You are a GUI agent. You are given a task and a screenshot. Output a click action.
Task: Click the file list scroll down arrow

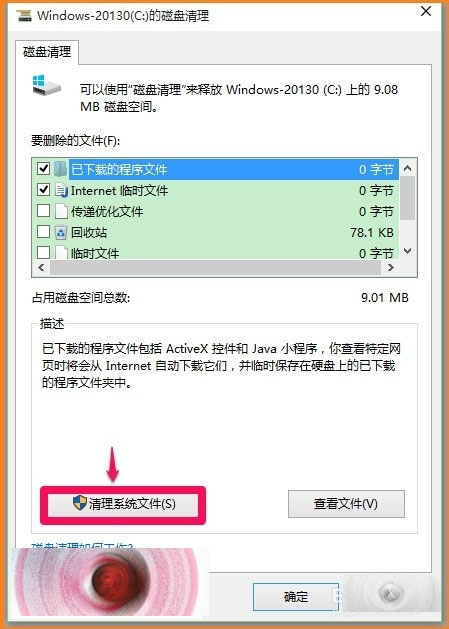click(408, 251)
